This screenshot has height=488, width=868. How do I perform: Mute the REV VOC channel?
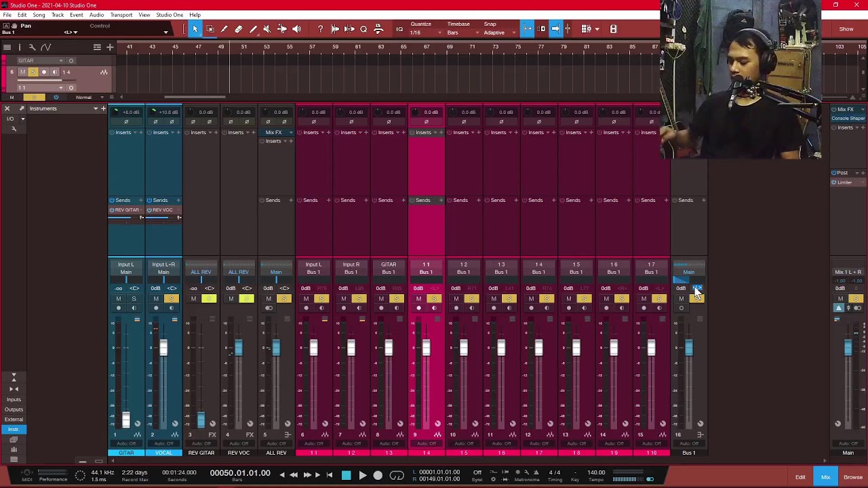pyautogui.click(x=231, y=299)
